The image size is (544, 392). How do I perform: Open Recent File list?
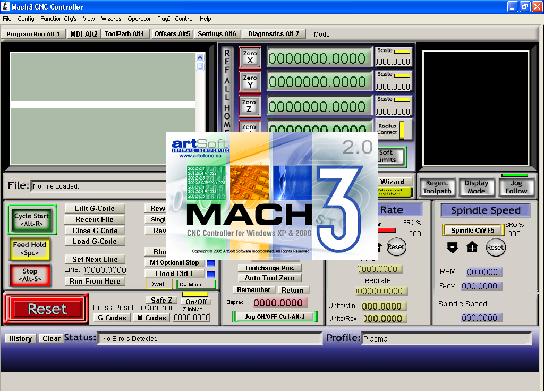pyautogui.click(x=95, y=219)
